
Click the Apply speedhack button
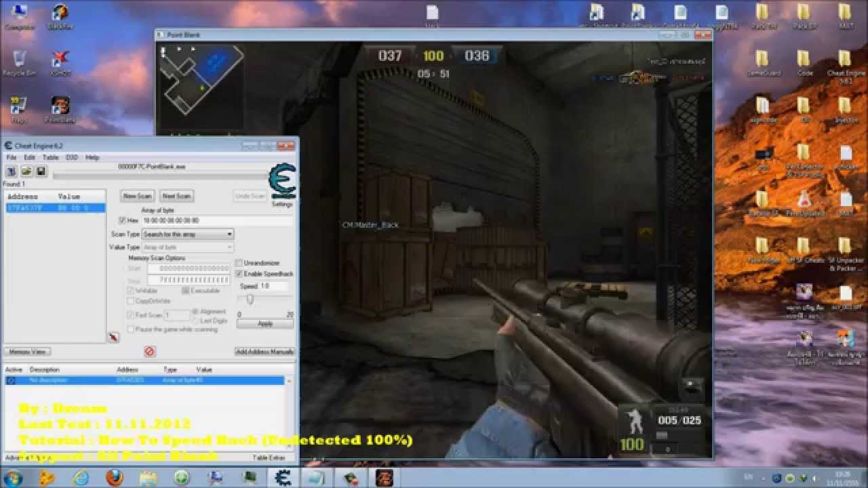coord(265,324)
